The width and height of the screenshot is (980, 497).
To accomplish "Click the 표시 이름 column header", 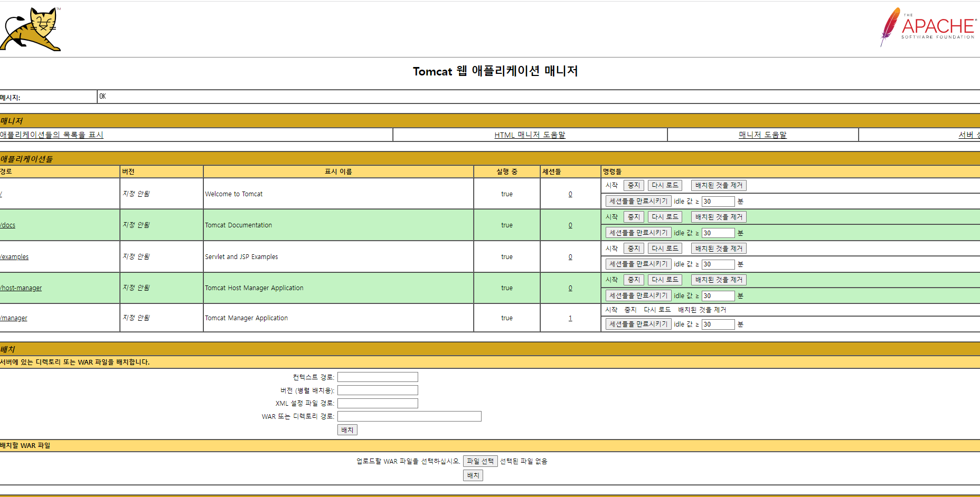I will (338, 172).
